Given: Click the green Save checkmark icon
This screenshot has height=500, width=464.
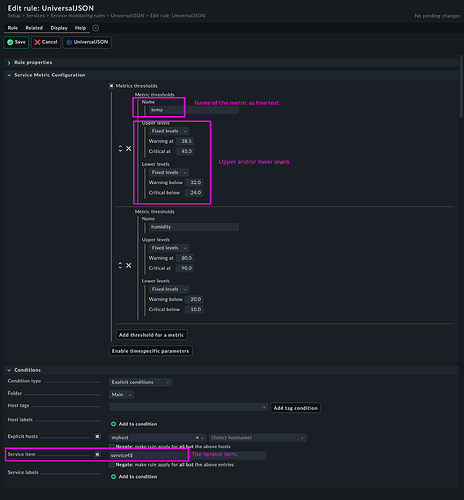Looking at the screenshot, I should (x=10, y=42).
